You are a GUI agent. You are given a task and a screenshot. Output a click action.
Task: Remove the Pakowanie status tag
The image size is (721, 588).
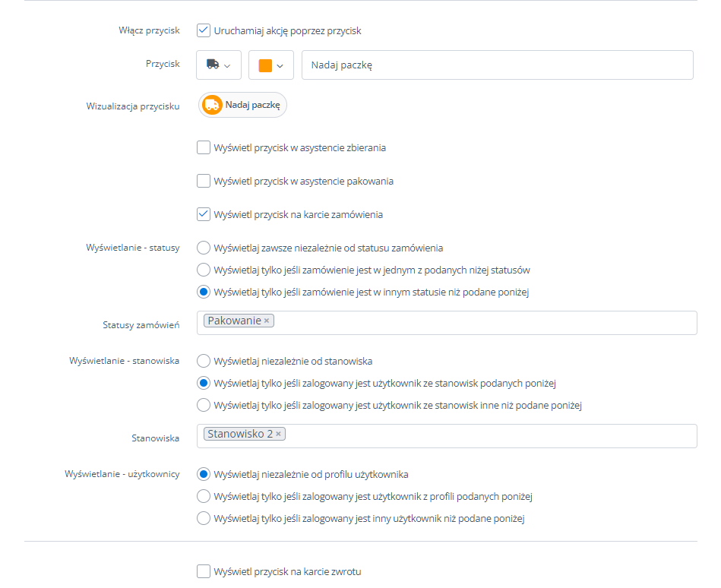267,321
